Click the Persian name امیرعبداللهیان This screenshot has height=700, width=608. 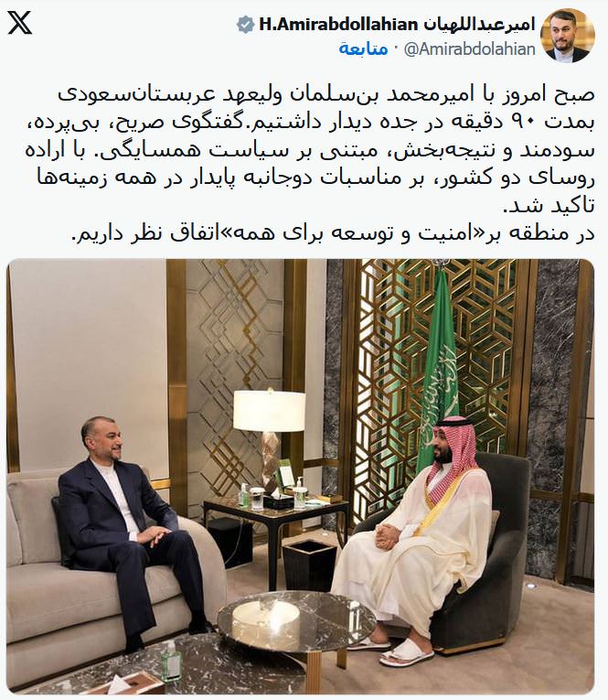pyautogui.click(x=478, y=25)
